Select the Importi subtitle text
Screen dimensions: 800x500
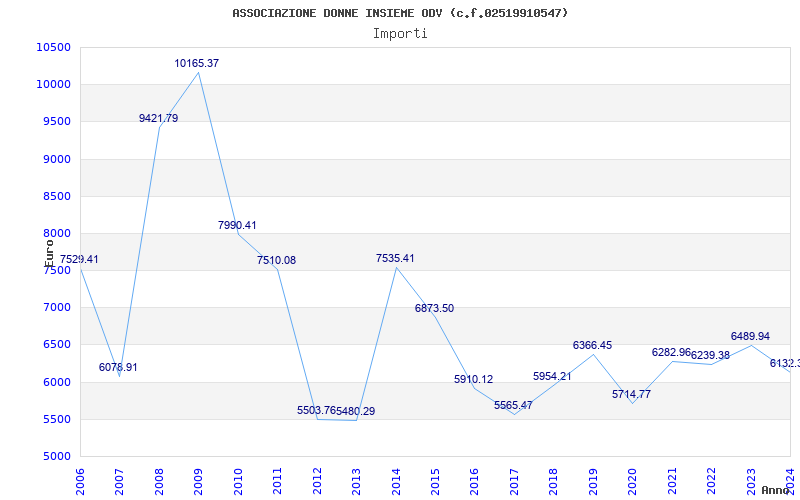point(400,34)
